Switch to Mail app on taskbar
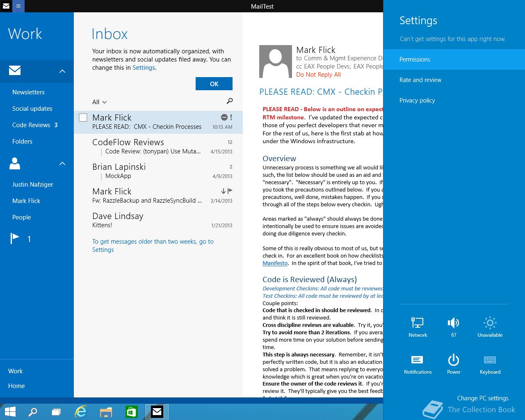Viewport: 525px width, 420px height. (x=157, y=412)
